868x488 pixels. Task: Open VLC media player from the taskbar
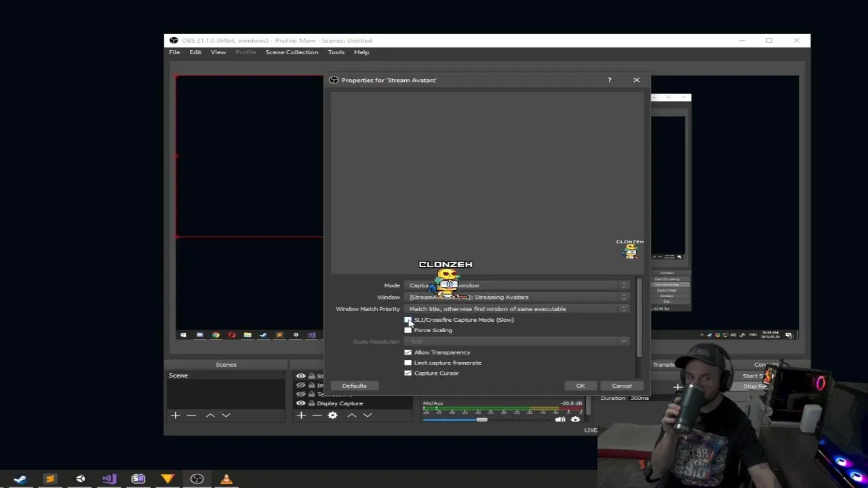point(226,479)
